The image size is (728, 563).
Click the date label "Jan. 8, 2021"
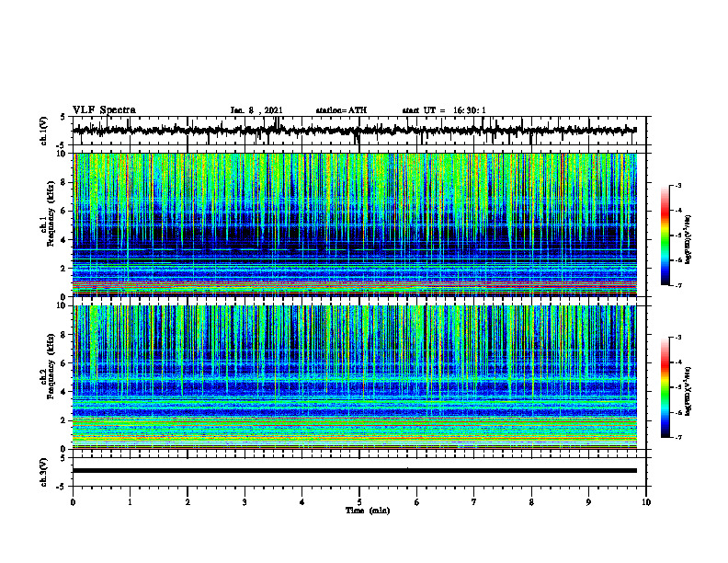point(256,110)
